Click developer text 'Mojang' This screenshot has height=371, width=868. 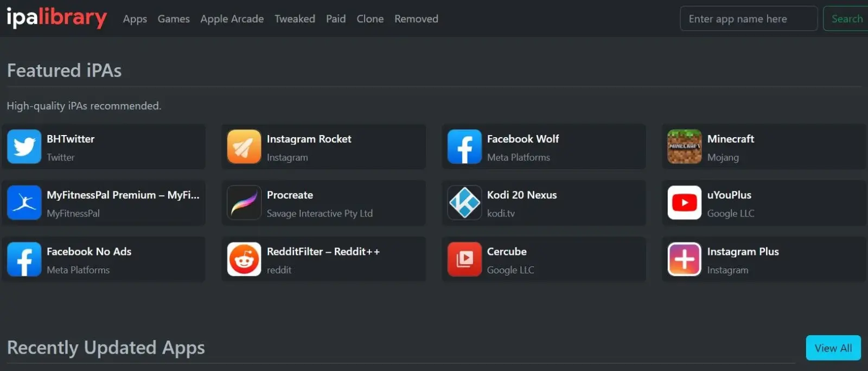[x=723, y=157]
